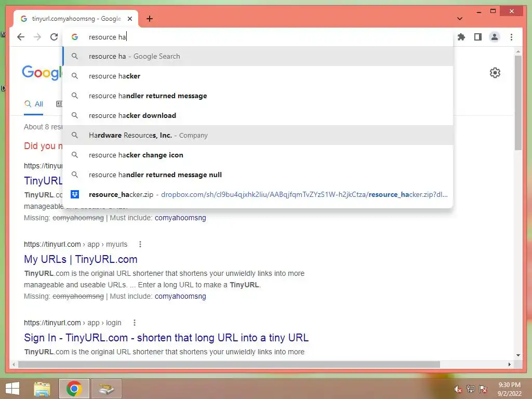Open the Chrome extensions puzzle icon
The image size is (532, 399).
pos(461,37)
